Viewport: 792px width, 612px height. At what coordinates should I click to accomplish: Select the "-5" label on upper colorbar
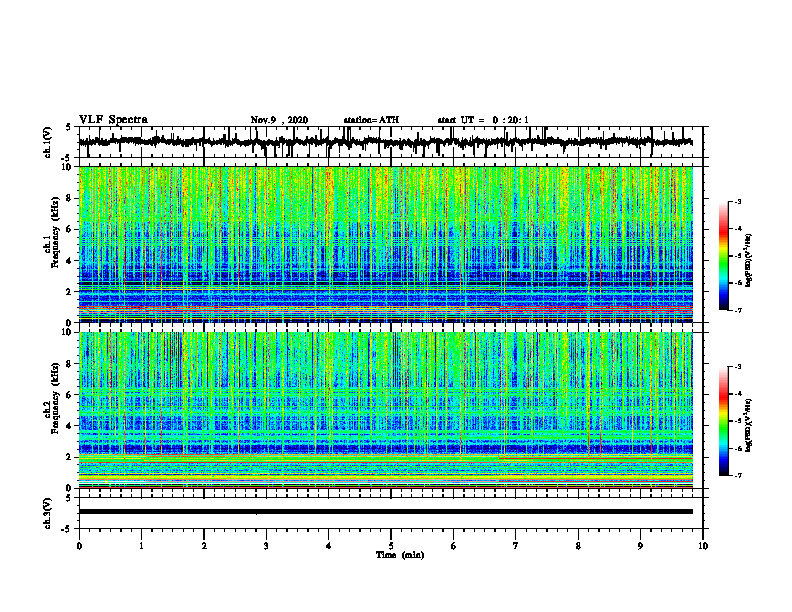tap(737, 256)
